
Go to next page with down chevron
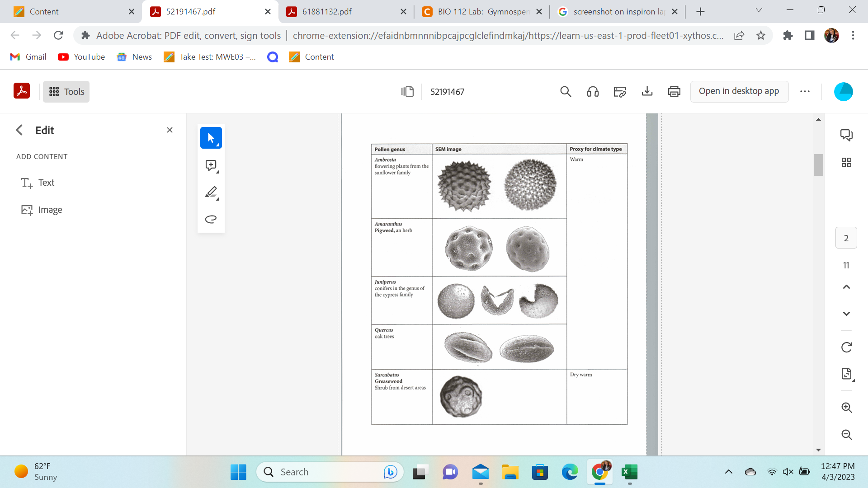tap(846, 314)
